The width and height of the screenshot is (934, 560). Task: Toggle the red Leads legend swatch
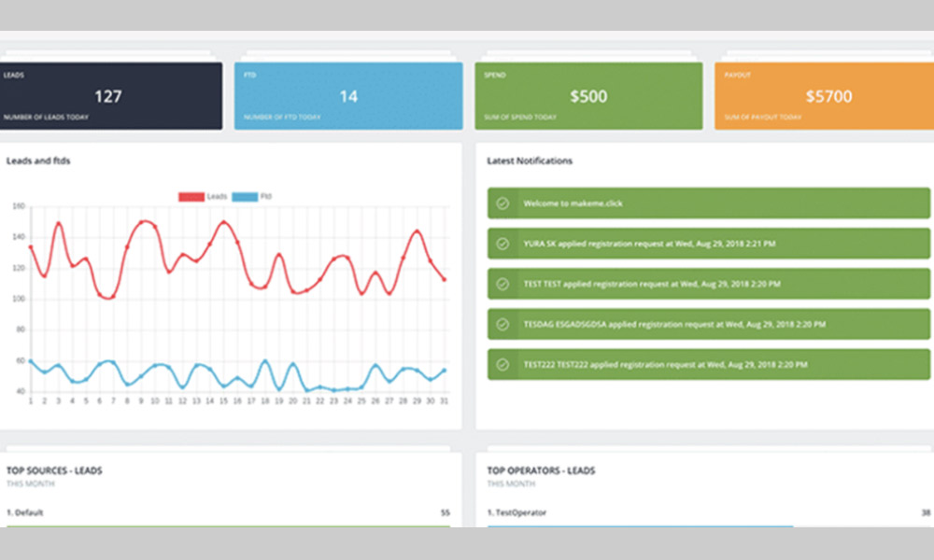[191, 197]
